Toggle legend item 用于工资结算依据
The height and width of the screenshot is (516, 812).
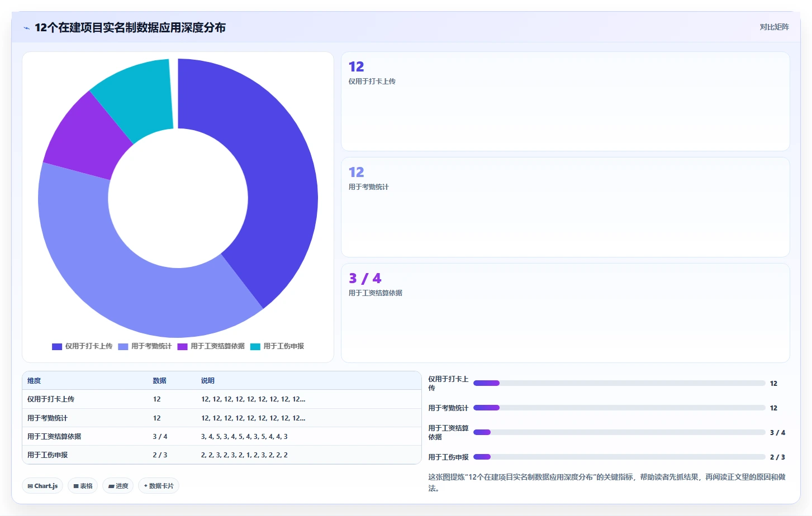[x=211, y=346]
